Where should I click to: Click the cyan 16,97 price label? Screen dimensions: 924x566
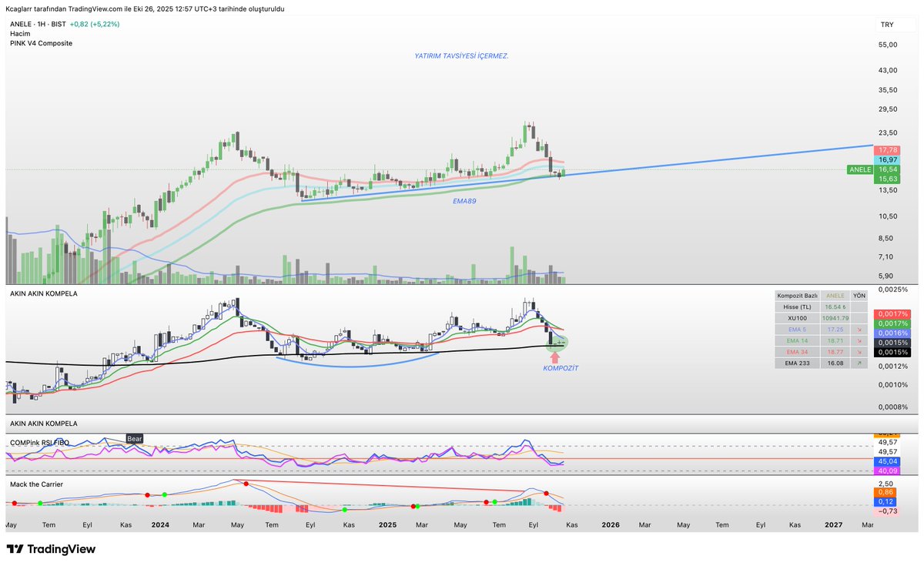[x=888, y=159]
